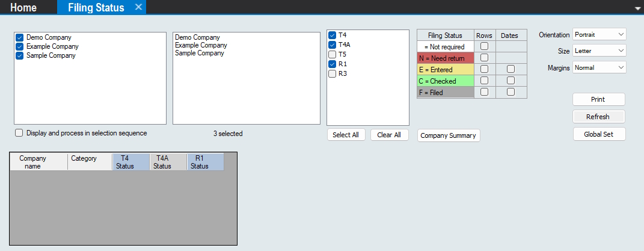The height and width of the screenshot is (251, 644).
Task: Uncheck the Sample Company checkbox
Action: (19, 55)
